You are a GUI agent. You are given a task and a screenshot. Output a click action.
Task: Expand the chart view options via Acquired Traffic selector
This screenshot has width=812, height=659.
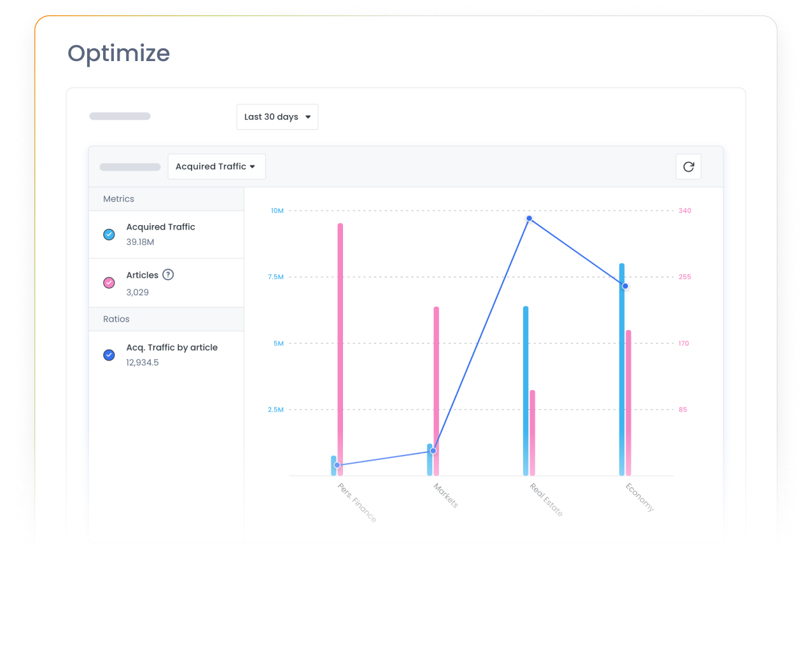tap(216, 166)
